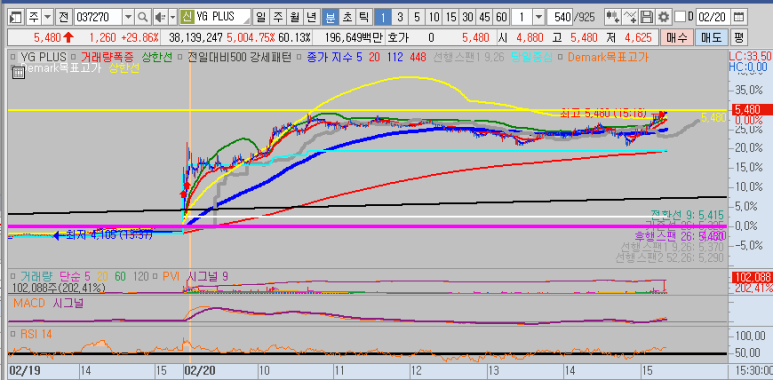This screenshot has width=773, height=380.
Task: Toggle the RSI 14 indicator checkbox
Action: point(13,334)
